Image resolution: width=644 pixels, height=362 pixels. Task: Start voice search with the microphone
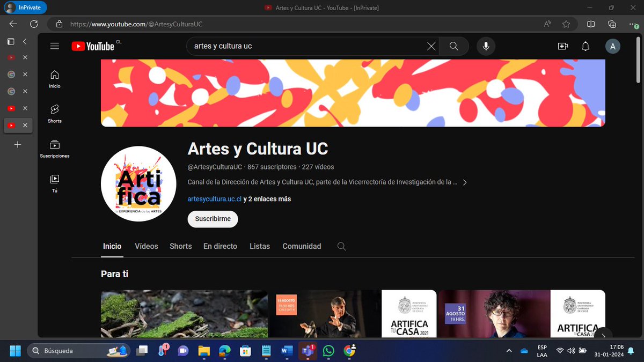pyautogui.click(x=486, y=46)
